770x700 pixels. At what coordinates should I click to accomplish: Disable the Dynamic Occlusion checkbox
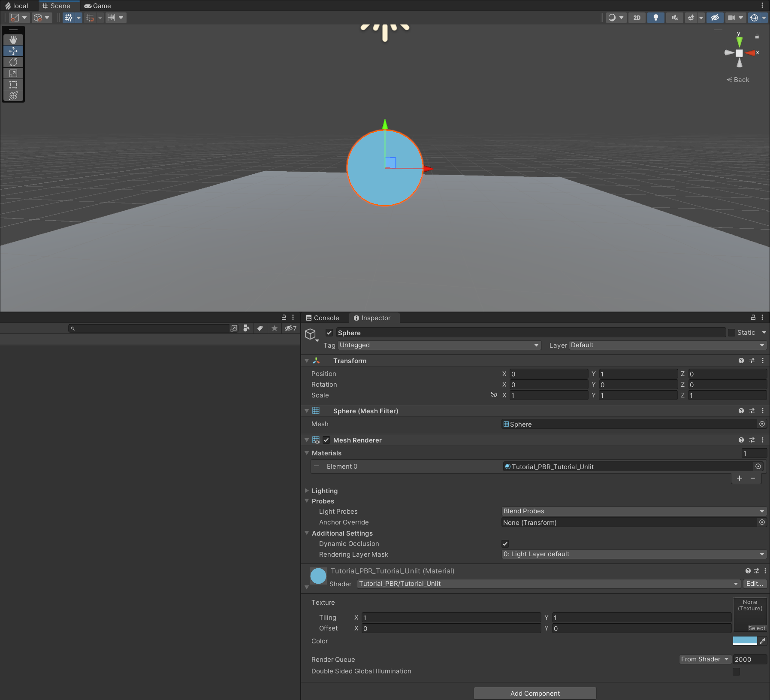click(505, 543)
